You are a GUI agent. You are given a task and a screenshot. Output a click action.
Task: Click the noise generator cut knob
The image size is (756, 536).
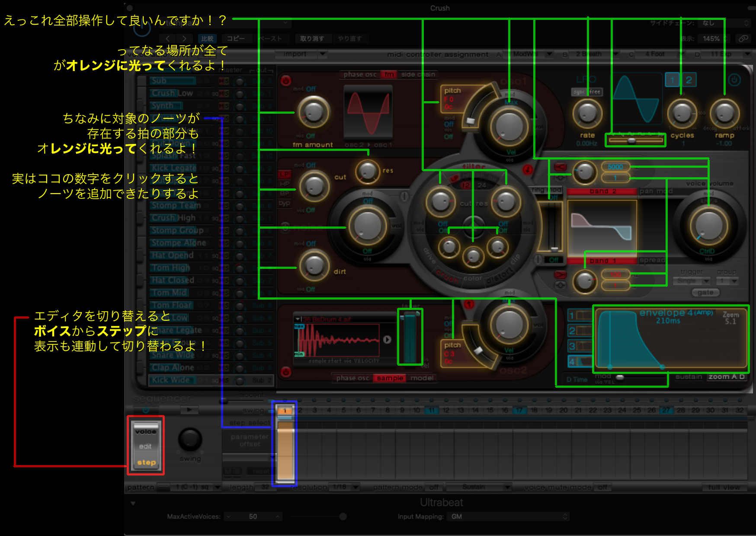point(314,186)
